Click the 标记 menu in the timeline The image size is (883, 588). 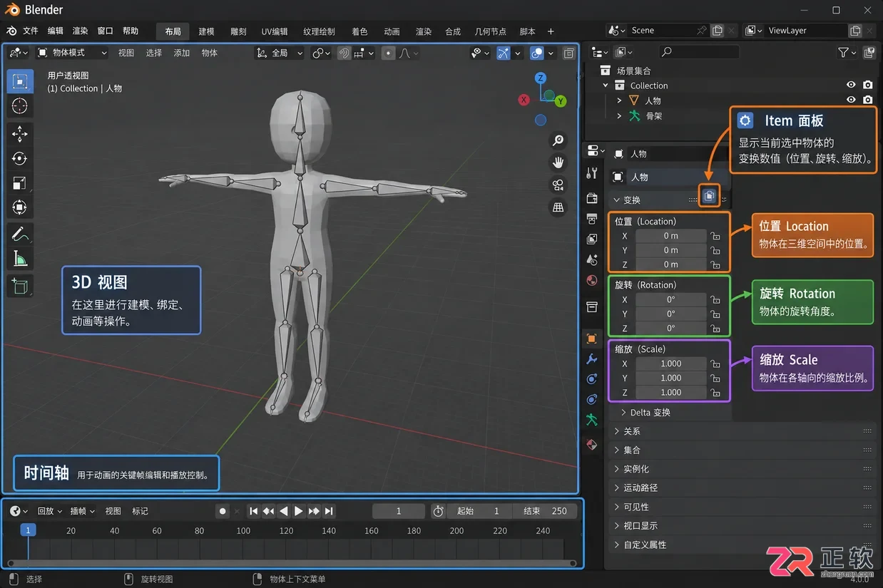(x=141, y=511)
